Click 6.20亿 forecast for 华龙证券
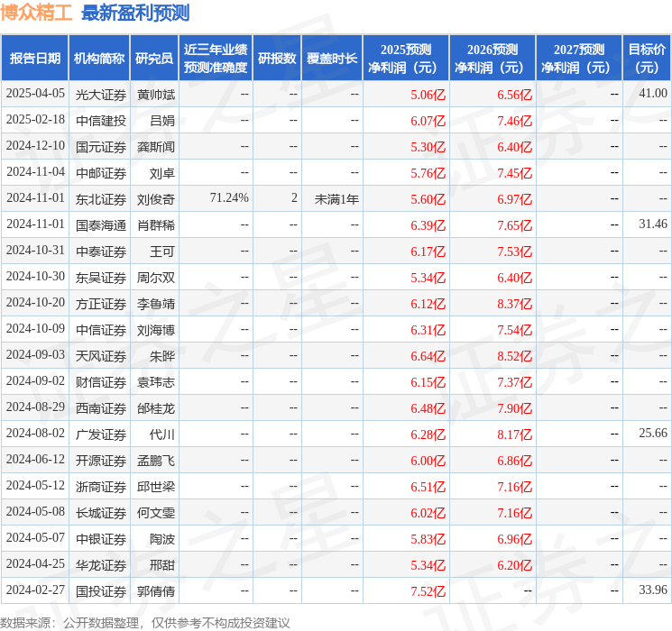 click(515, 565)
